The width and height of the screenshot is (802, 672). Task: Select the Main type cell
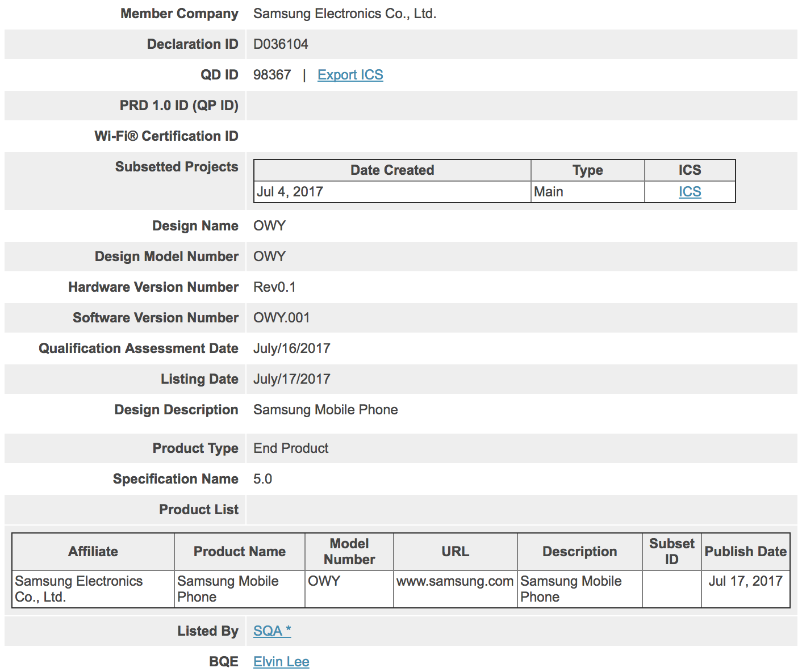[549, 192]
